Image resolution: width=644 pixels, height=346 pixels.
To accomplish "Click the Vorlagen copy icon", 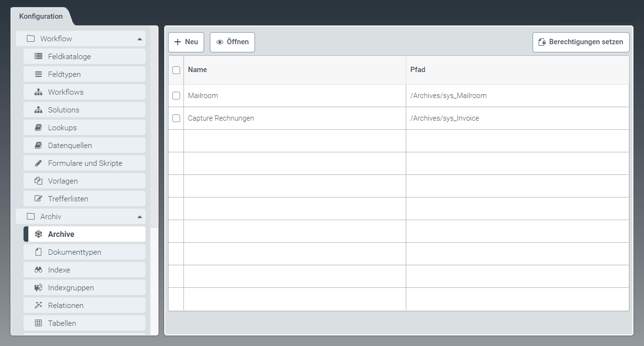I will click(x=38, y=181).
